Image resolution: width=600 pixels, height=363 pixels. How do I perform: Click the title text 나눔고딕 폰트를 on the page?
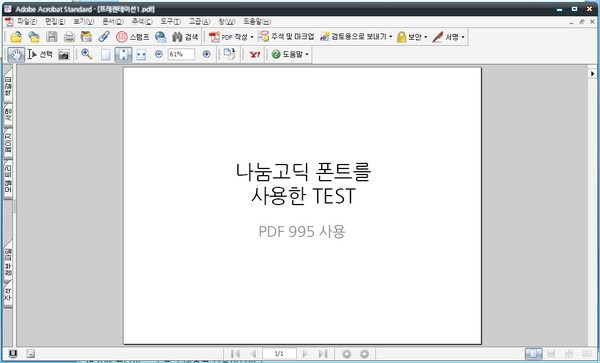coord(303,172)
